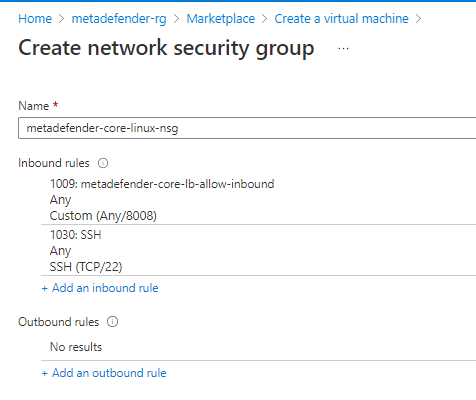The height and width of the screenshot is (400, 476).
Task: Click the Name field label
Action: pyautogui.click(x=34, y=106)
